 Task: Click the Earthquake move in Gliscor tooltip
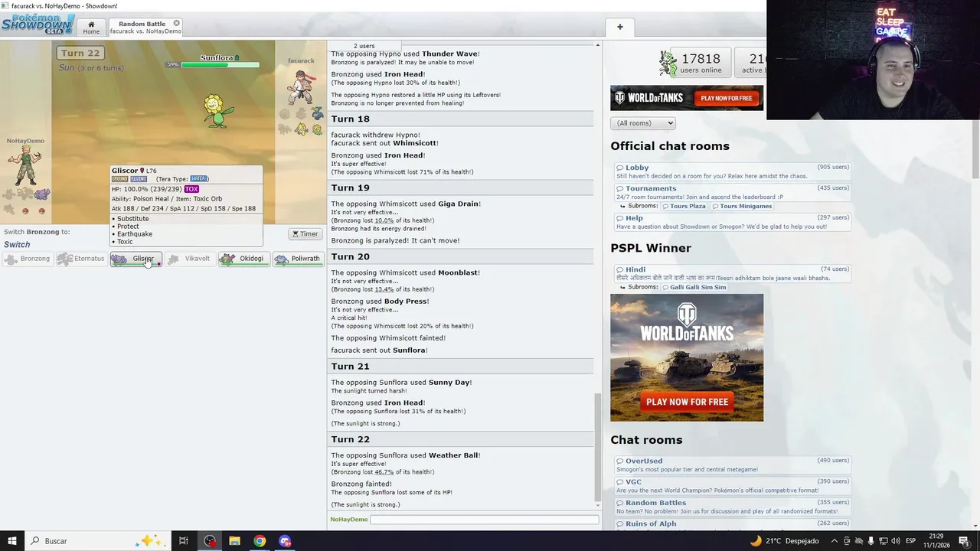coord(135,234)
